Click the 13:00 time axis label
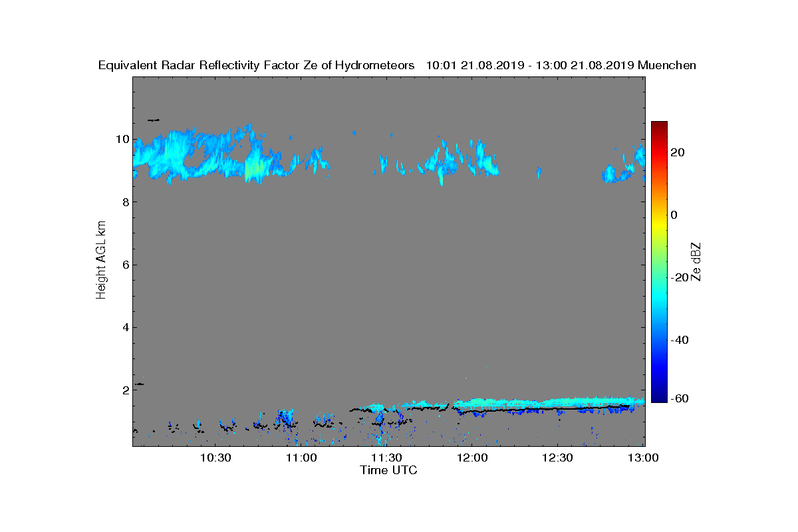Viewport: 798px width, 532px height. (x=643, y=458)
